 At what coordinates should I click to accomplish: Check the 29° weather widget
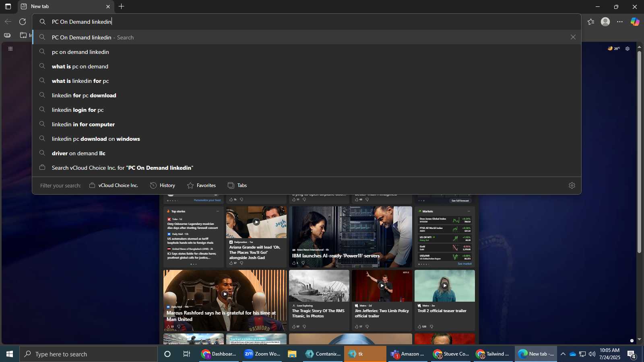click(614, 49)
